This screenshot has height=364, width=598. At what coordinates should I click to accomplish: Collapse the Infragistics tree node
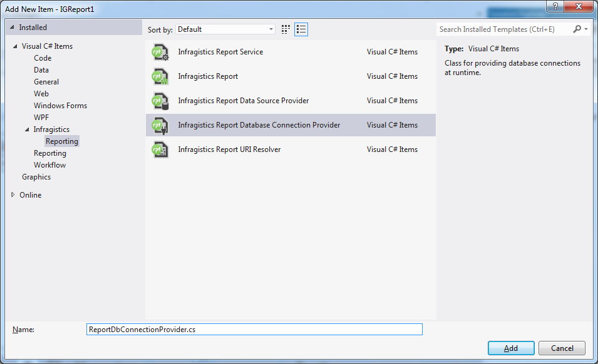[27, 129]
